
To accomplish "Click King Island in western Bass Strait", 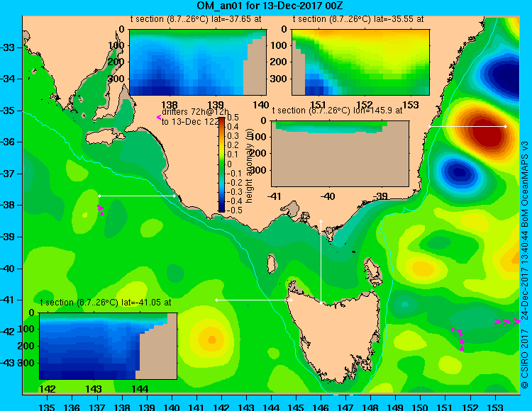I will (x=272, y=264).
